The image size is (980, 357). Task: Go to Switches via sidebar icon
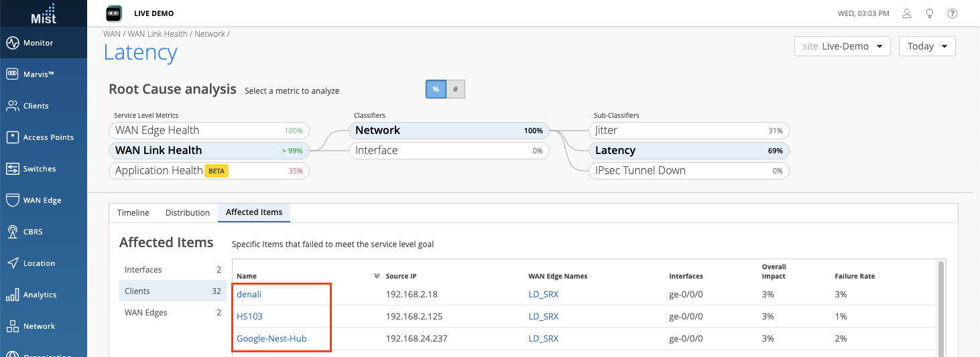tap(13, 169)
